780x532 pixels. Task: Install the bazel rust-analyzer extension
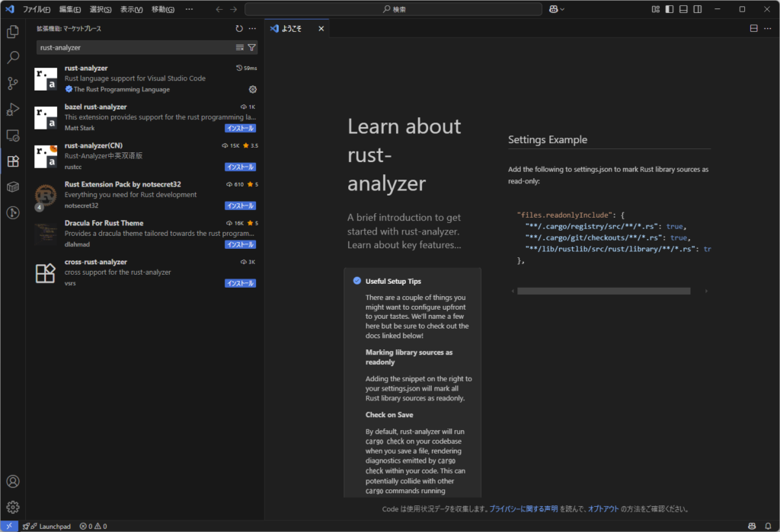[240, 129]
